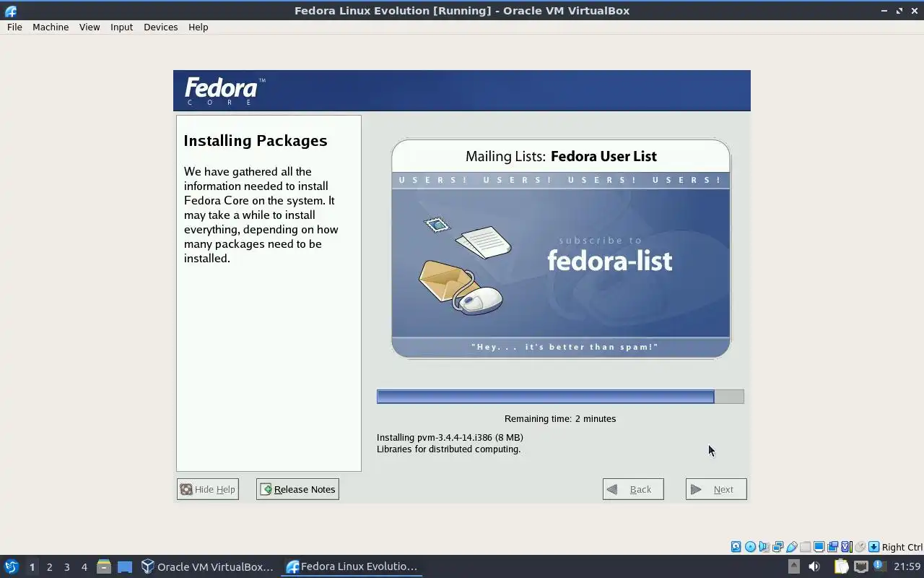Switch to workspace 1
The height and width of the screenshot is (578, 924).
[32, 567]
